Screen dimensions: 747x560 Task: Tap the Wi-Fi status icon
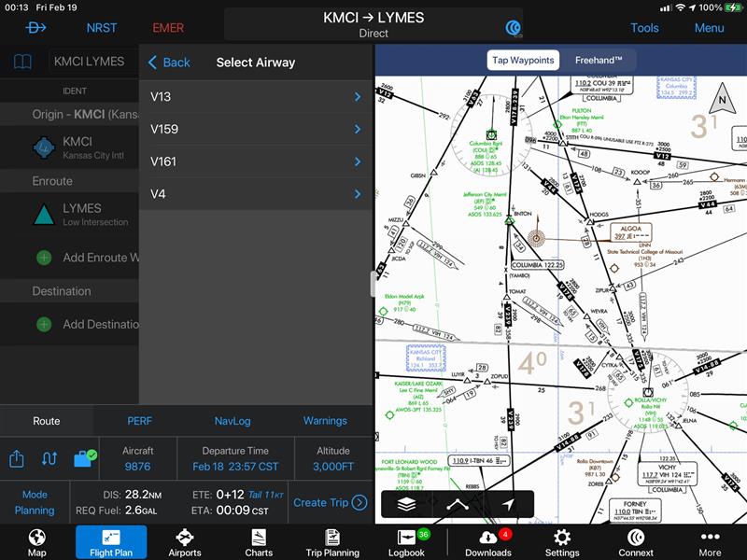pos(681,7)
